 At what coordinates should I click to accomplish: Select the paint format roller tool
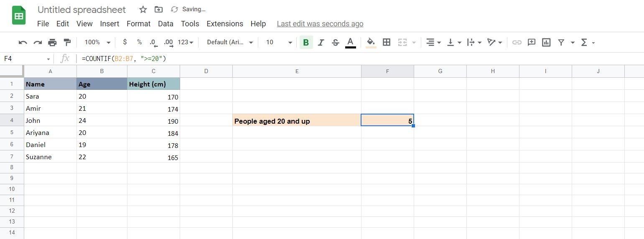pyautogui.click(x=67, y=42)
